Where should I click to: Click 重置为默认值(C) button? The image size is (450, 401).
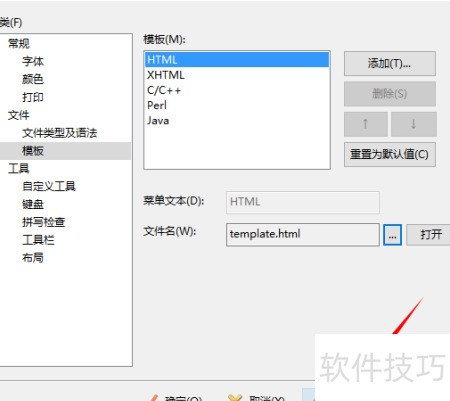tap(390, 154)
